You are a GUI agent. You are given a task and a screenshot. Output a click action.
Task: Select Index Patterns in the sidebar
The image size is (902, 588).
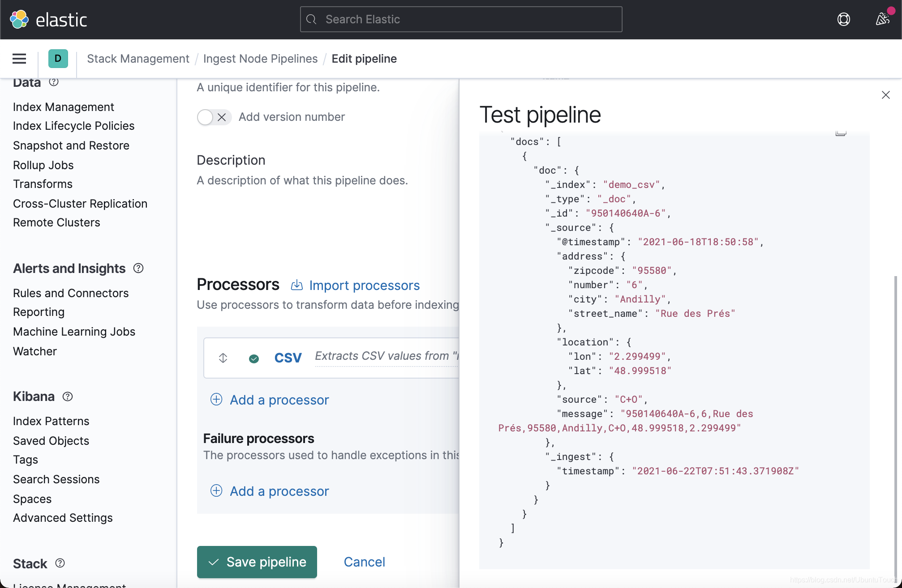(x=51, y=421)
